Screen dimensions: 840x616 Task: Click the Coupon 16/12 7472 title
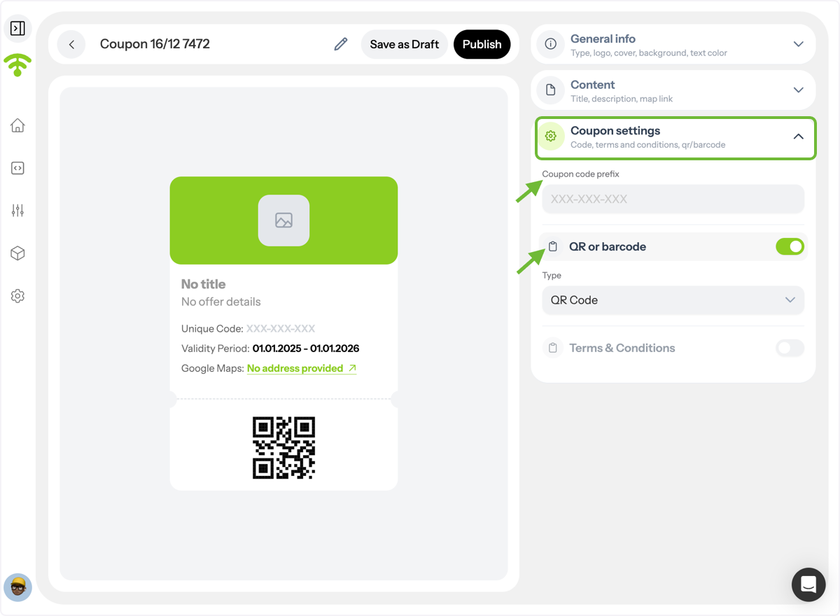tap(155, 44)
